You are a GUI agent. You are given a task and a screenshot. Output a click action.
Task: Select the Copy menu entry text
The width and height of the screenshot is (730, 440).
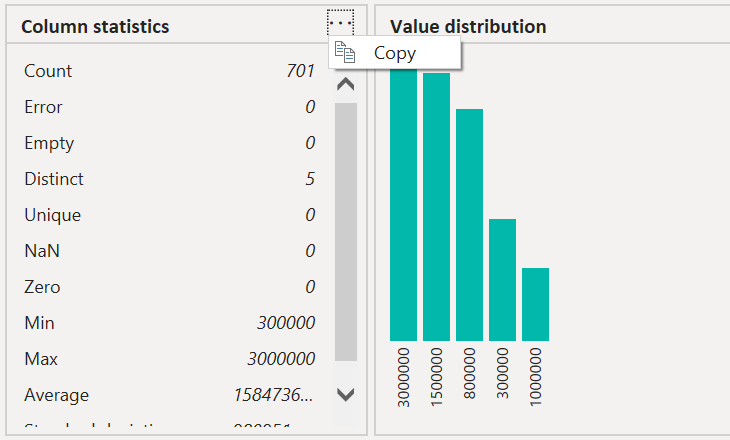click(x=394, y=53)
